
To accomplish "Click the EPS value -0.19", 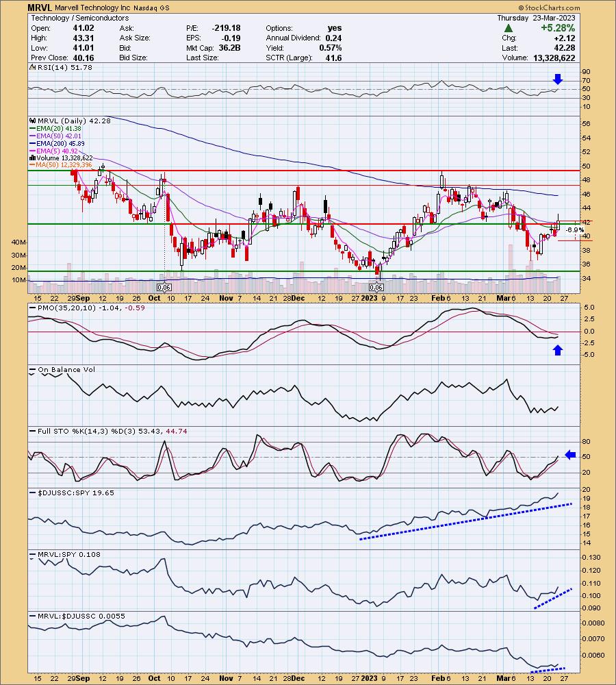I will 230,38.
